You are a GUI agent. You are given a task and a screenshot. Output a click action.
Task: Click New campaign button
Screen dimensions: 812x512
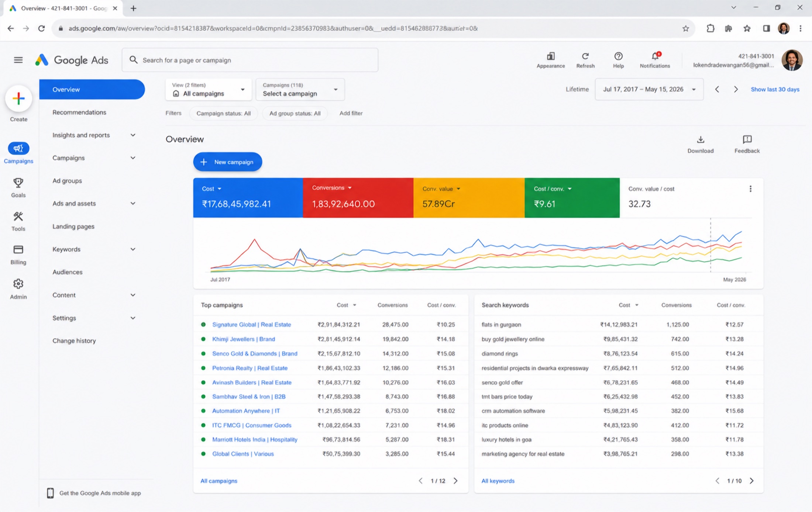pyautogui.click(x=227, y=162)
